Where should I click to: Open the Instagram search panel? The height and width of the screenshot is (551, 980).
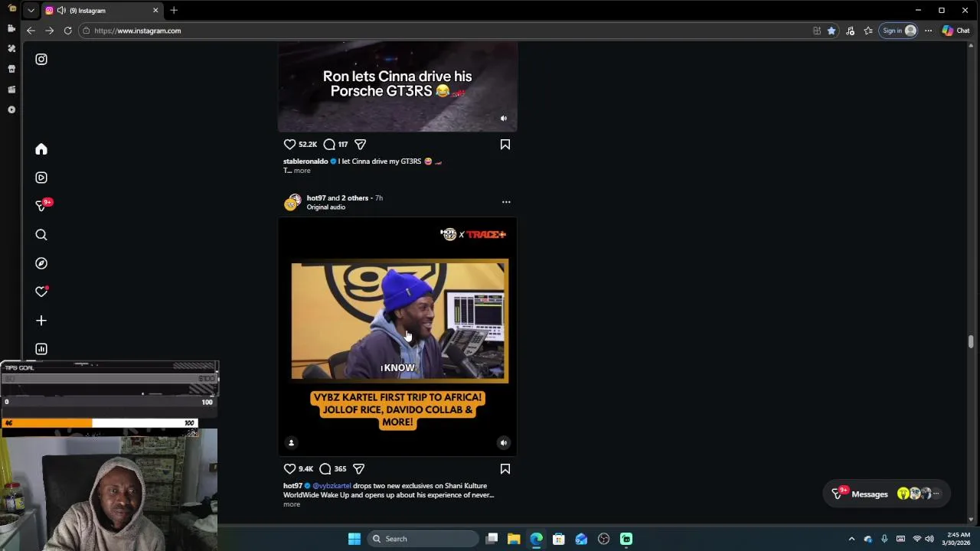click(41, 235)
